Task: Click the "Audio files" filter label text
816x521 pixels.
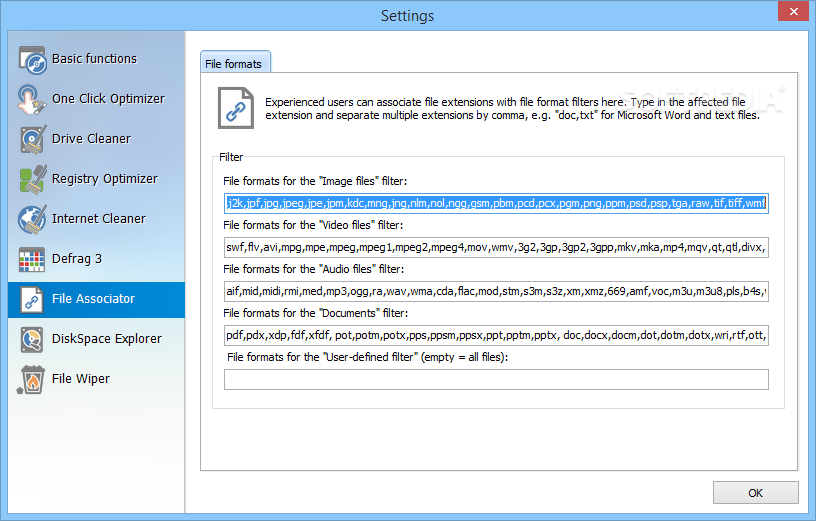Action: (314, 269)
